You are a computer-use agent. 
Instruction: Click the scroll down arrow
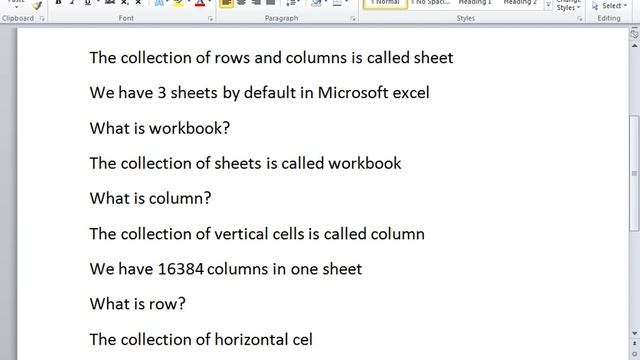(634, 333)
